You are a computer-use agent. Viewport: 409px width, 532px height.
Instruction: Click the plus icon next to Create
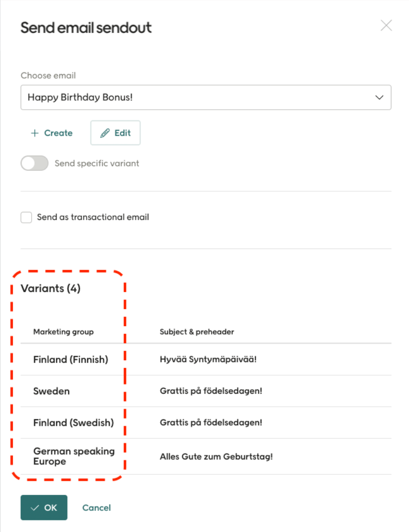[x=34, y=132]
